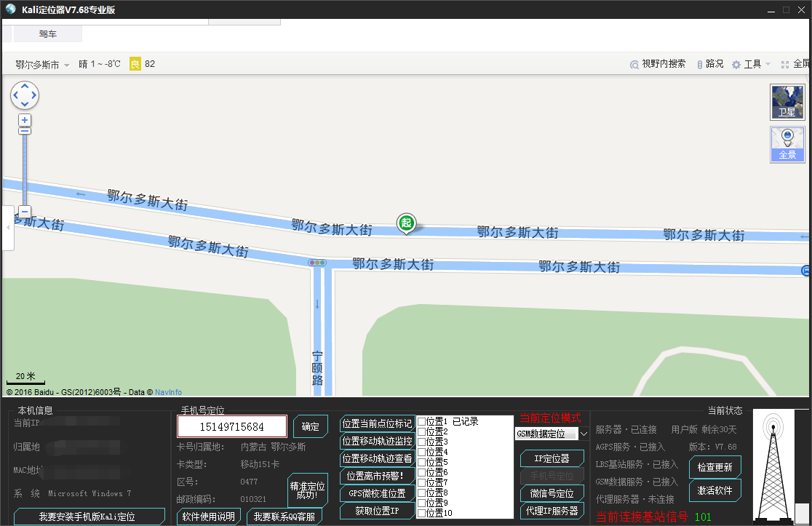Click the 精准定位成功! button

[x=308, y=490]
